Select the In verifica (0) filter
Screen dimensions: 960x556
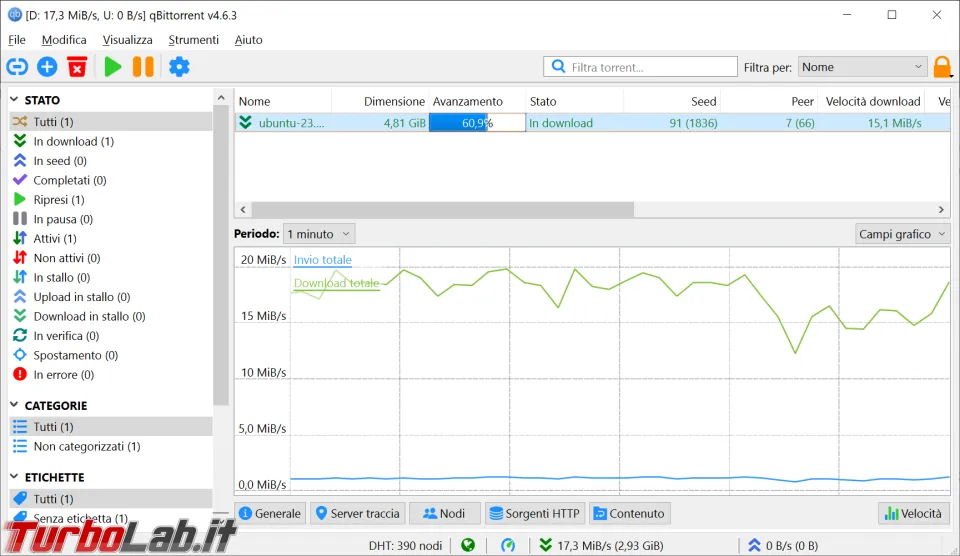[111, 336]
